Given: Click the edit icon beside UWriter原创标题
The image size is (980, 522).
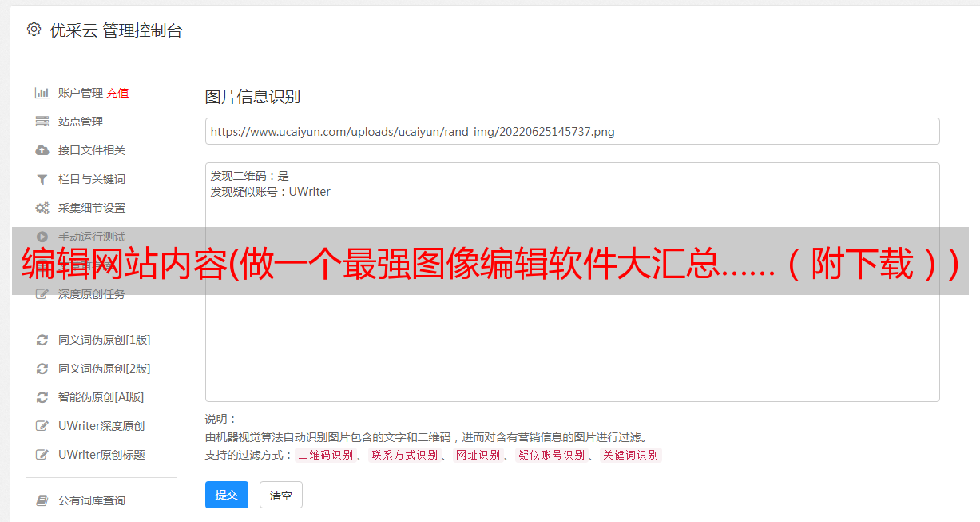Looking at the screenshot, I should tap(42, 455).
